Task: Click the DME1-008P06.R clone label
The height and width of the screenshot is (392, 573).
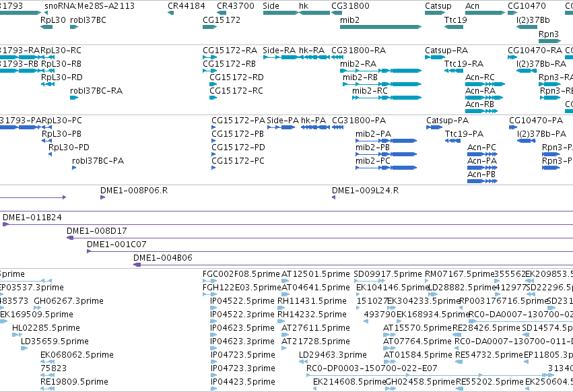Action: (x=134, y=191)
